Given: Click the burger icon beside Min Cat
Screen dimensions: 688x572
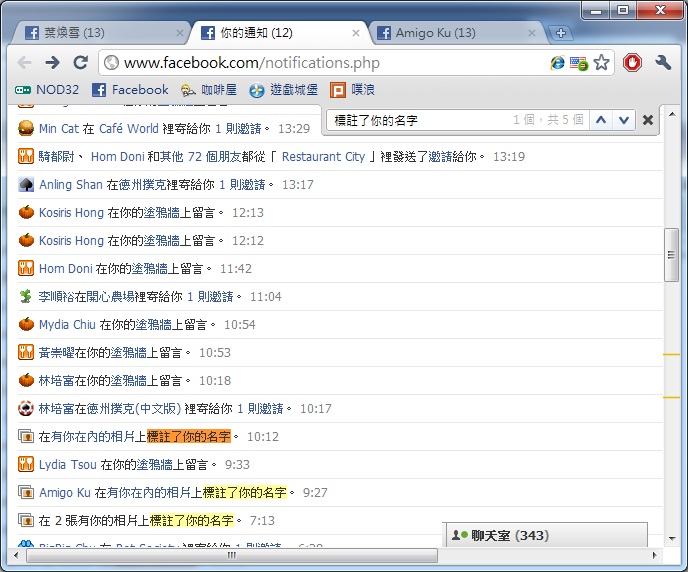Looking at the screenshot, I should click(26, 128).
